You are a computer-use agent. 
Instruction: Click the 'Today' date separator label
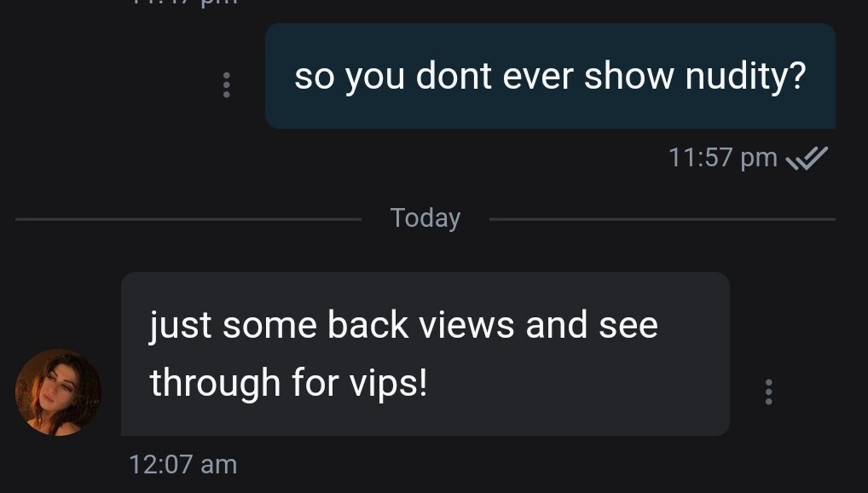point(425,218)
